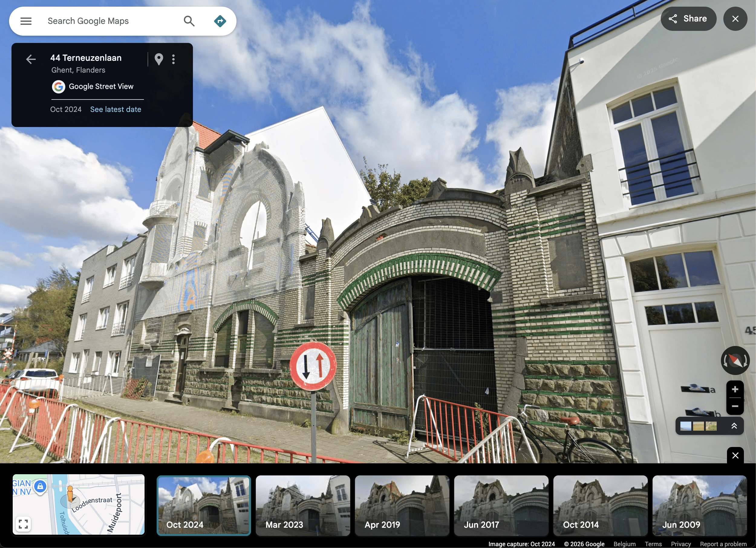
Task: Select the Mar 2023 imagery thumbnail
Action: pos(302,505)
